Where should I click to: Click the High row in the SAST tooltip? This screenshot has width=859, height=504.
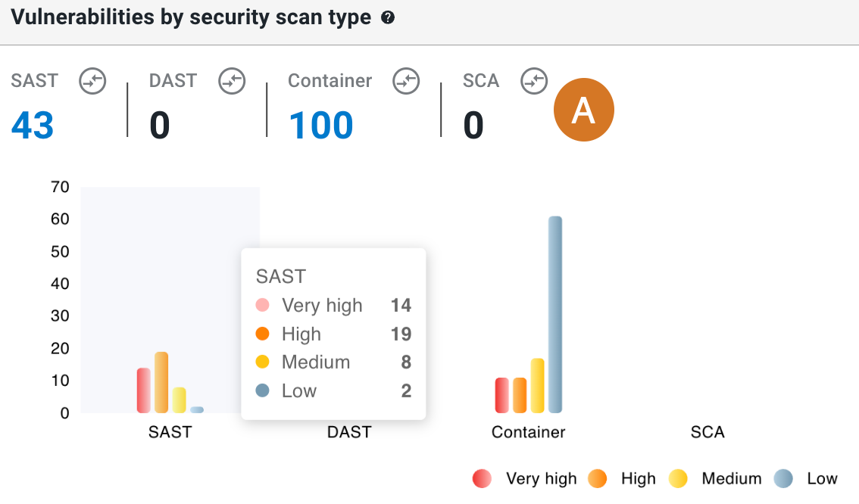tap(333, 334)
